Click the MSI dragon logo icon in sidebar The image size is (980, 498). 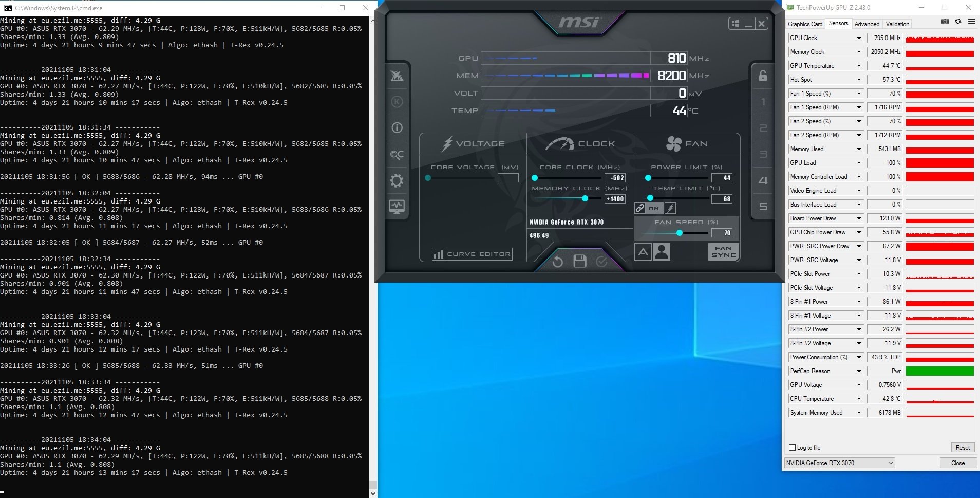[x=397, y=76]
